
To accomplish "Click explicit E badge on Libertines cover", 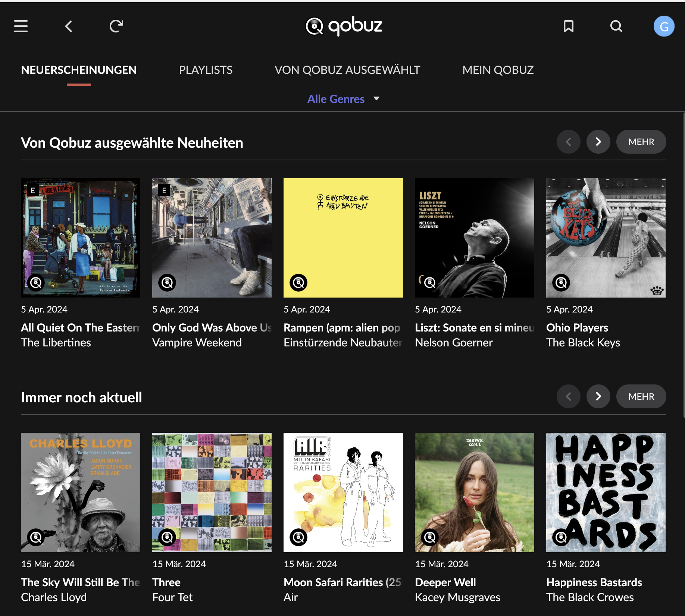I will point(33,191).
